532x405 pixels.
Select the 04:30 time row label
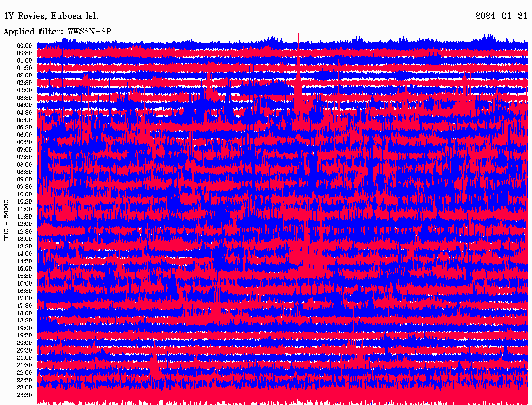click(x=24, y=113)
